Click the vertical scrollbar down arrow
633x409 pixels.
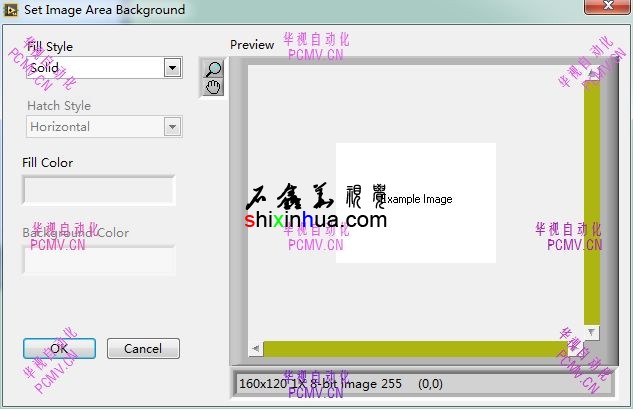[x=591, y=332]
